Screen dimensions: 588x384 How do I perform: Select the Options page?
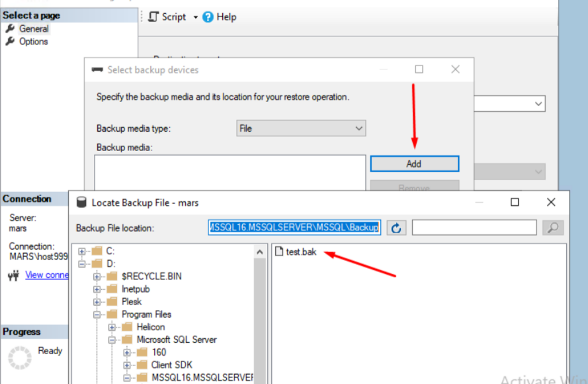[33, 42]
